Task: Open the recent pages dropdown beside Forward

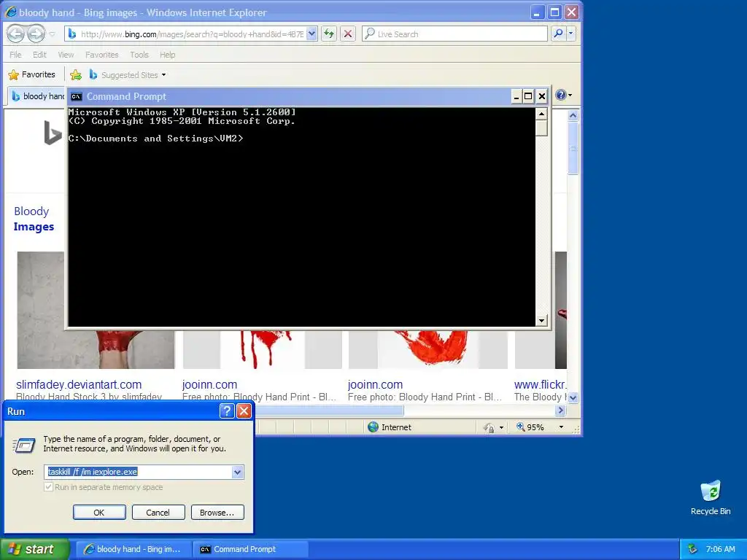Action: tap(53, 34)
